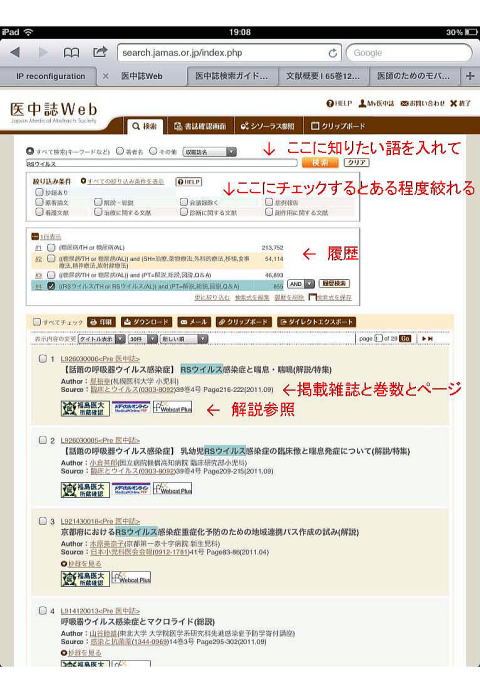Click in the search keyword field
Image resolution: width=480 pixels, height=693 pixels.
coord(162,163)
